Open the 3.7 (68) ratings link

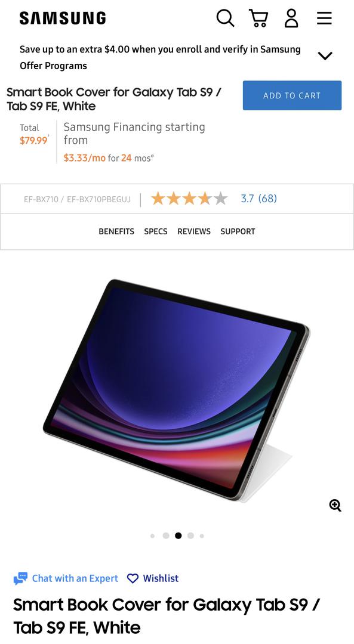click(258, 199)
